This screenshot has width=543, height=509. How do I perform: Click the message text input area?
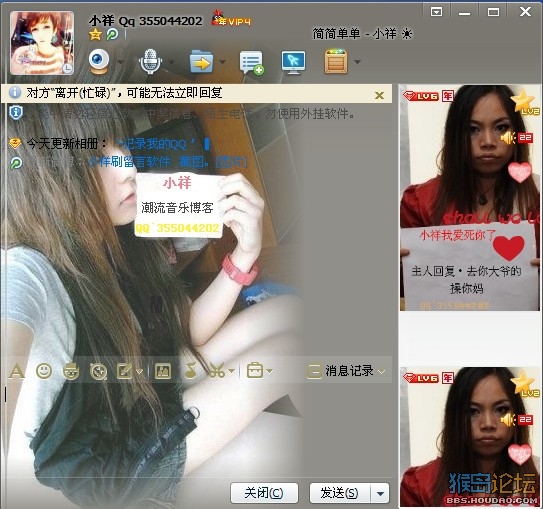point(197,429)
